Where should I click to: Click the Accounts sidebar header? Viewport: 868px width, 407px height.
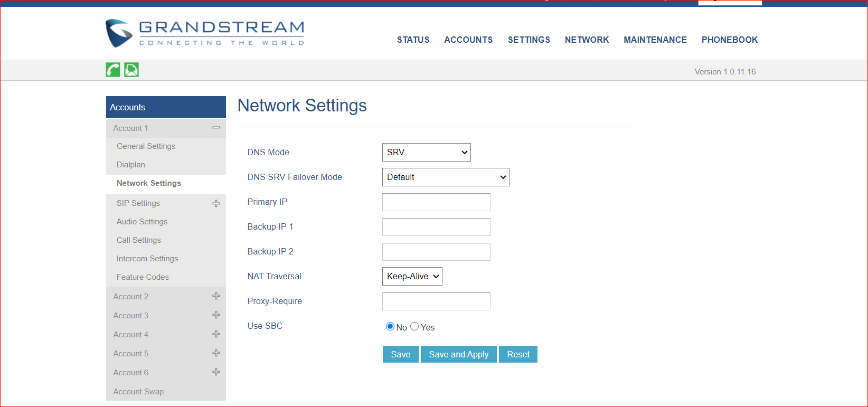pyautogui.click(x=166, y=107)
